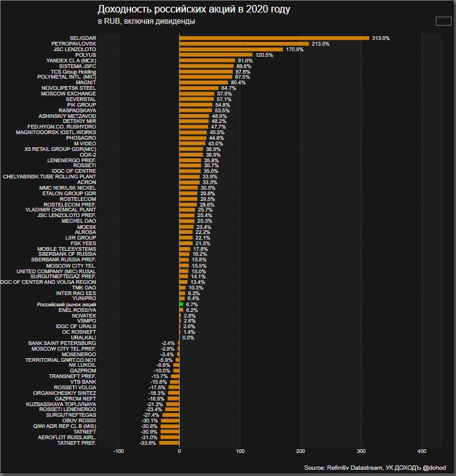The image size is (456, 476).
Task: Select the INTER RAO EES label
Action: pyautogui.click(x=76, y=293)
